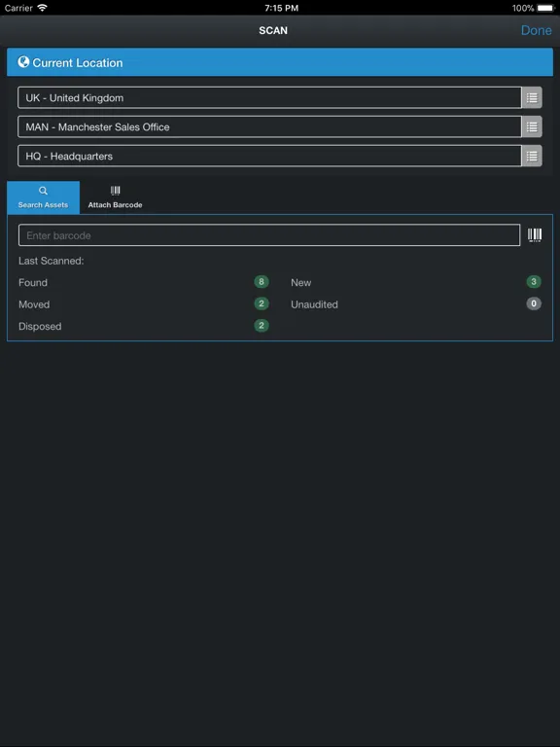Open the list picker for MAN - Manchester Sales Office
560x747 pixels.
click(532, 126)
